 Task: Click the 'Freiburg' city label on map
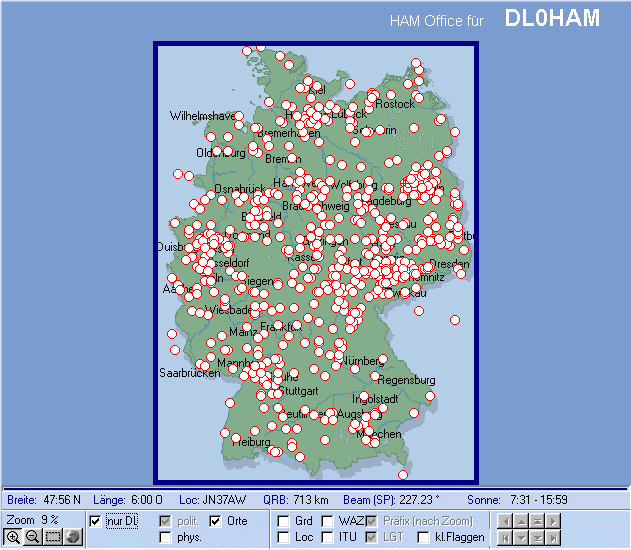coord(251,442)
